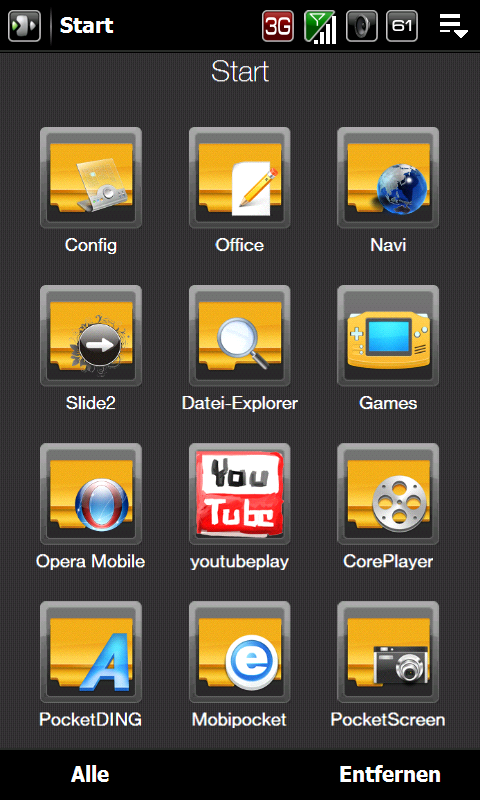Open the Games handheld console icon

pyautogui.click(x=388, y=336)
